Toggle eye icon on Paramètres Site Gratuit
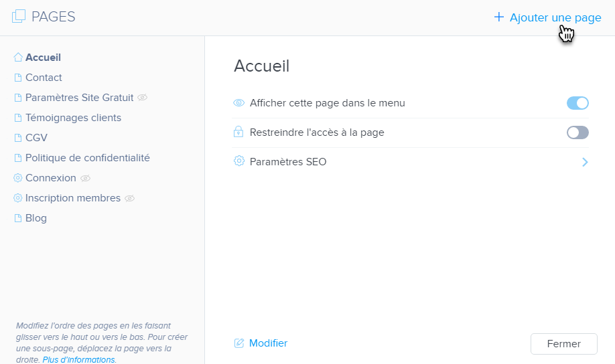This screenshot has height=364, width=615. pyautogui.click(x=142, y=98)
